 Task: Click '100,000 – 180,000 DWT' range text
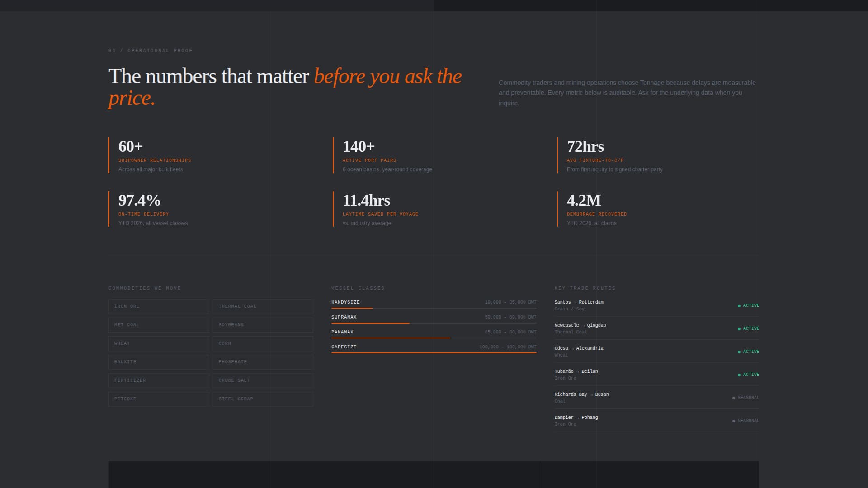click(508, 347)
